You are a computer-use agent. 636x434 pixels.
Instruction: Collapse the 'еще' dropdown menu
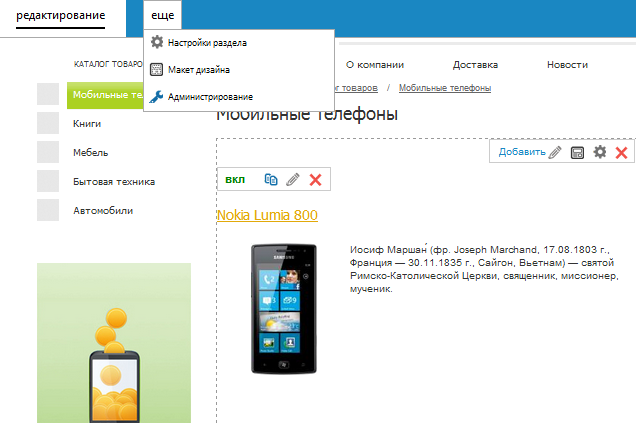coord(162,17)
